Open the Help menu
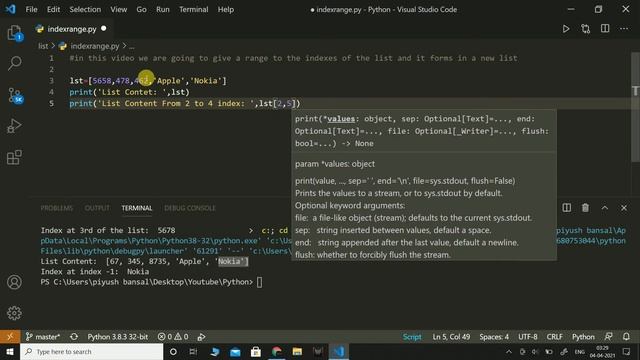This screenshot has width=640, height=360. tap(225, 9)
